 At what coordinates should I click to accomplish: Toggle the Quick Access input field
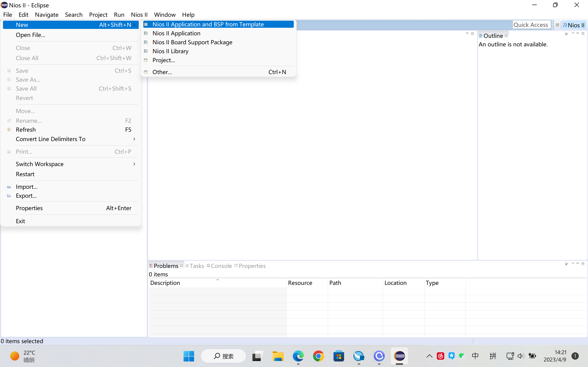point(530,25)
